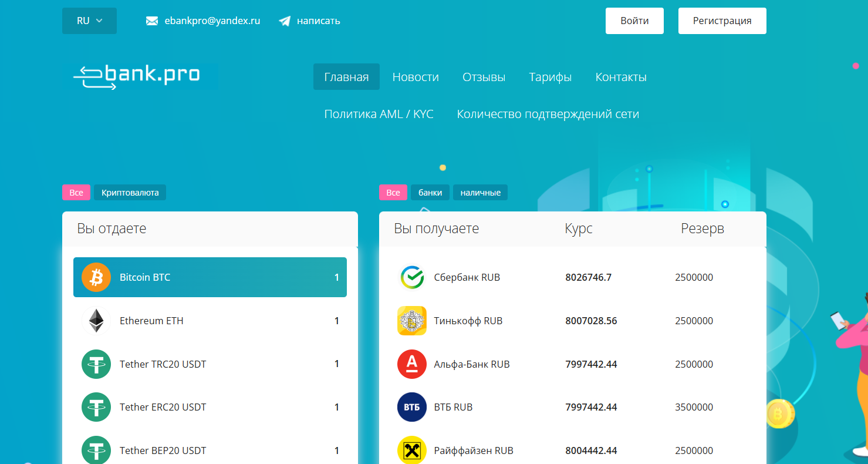
Task: Click the Telegram paper plane icon
Action: coord(285,21)
